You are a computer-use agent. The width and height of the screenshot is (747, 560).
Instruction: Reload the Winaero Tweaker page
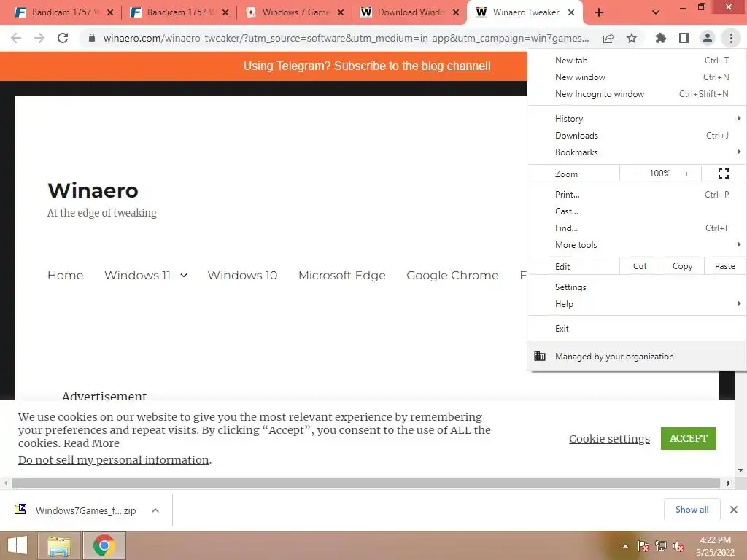tap(63, 38)
